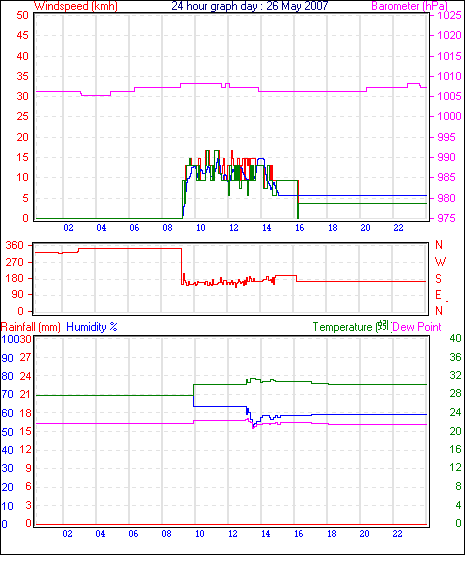Click the 22 hour mark on bottom graph

pos(397,534)
